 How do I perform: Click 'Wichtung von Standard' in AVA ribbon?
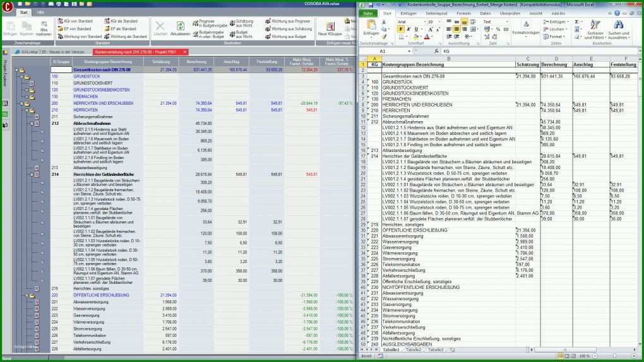[x=80, y=37]
